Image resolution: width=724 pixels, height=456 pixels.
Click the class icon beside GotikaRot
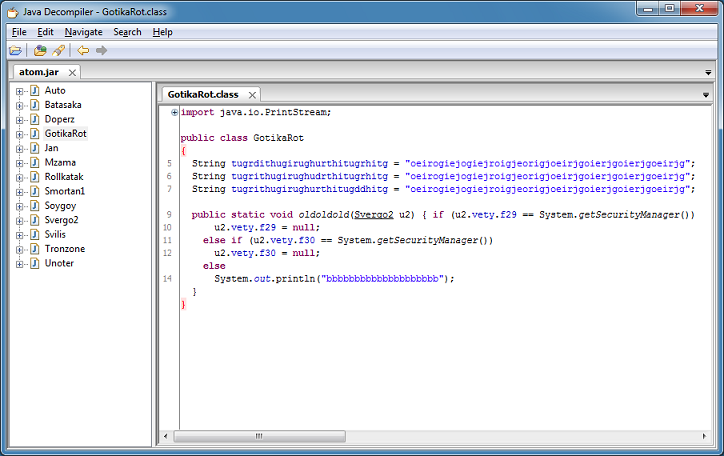[x=35, y=133]
